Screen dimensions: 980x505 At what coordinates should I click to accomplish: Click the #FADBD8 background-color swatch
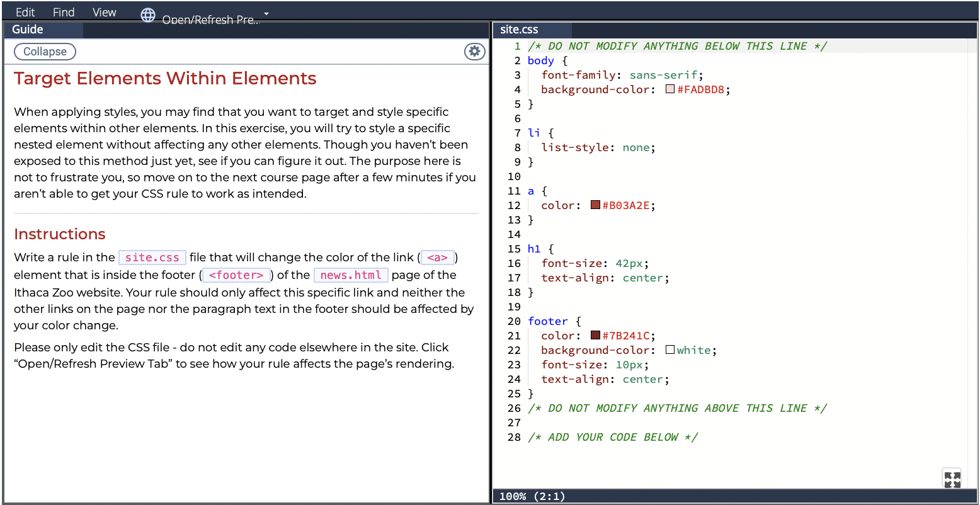click(669, 89)
